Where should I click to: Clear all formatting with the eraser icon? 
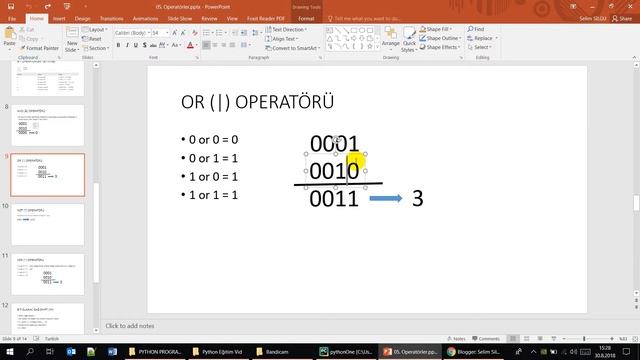coord(195,33)
